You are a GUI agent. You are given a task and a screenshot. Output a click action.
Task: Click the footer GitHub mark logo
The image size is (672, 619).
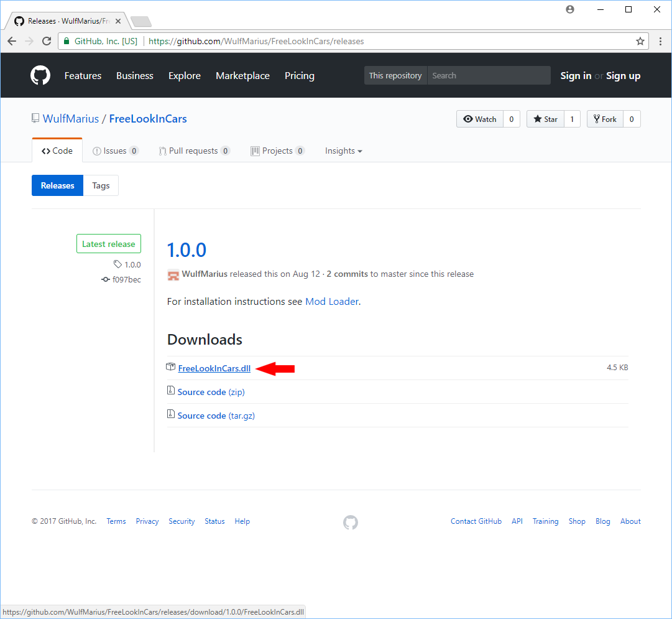(351, 522)
